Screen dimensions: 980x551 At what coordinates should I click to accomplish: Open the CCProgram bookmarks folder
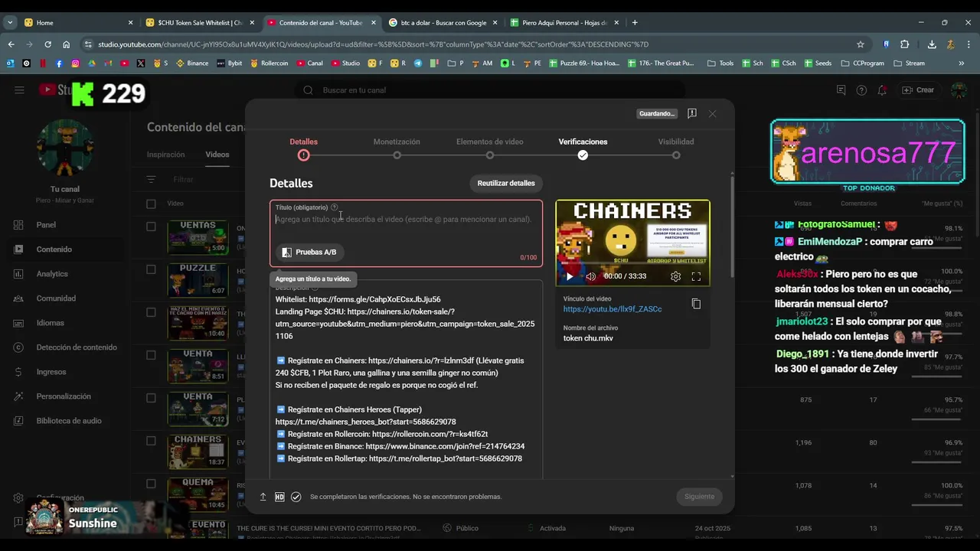[x=862, y=64]
